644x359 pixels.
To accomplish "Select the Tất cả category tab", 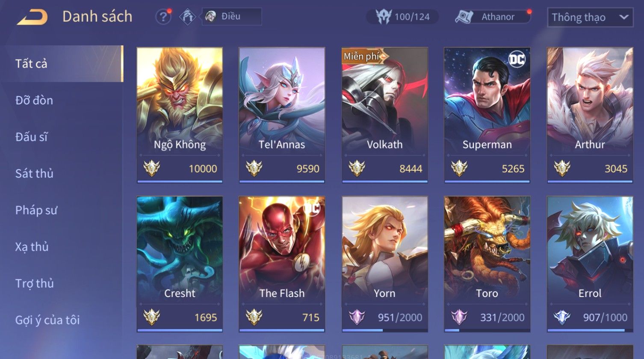I will coord(62,63).
